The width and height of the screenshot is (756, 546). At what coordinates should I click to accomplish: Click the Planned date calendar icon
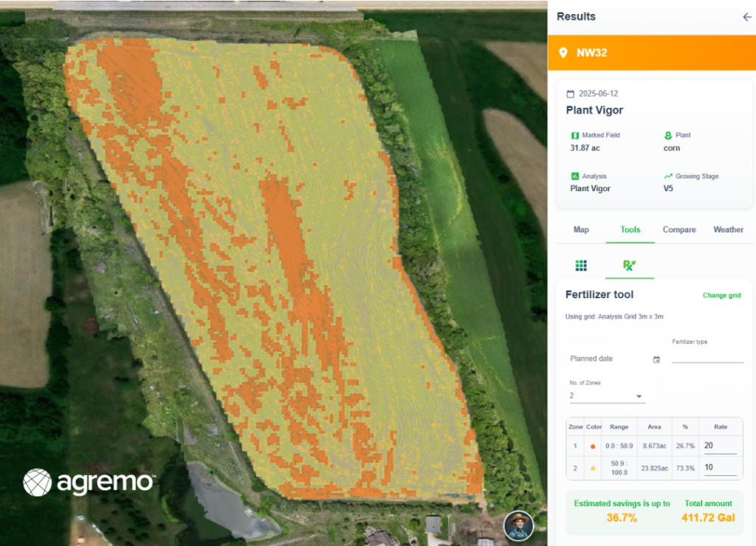click(x=656, y=359)
